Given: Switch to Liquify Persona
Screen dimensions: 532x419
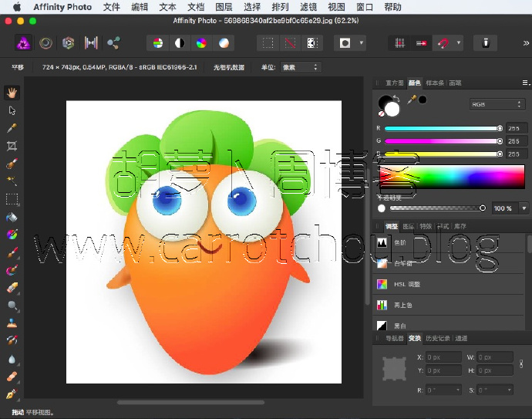Looking at the screenshot, I should [45, 43].
